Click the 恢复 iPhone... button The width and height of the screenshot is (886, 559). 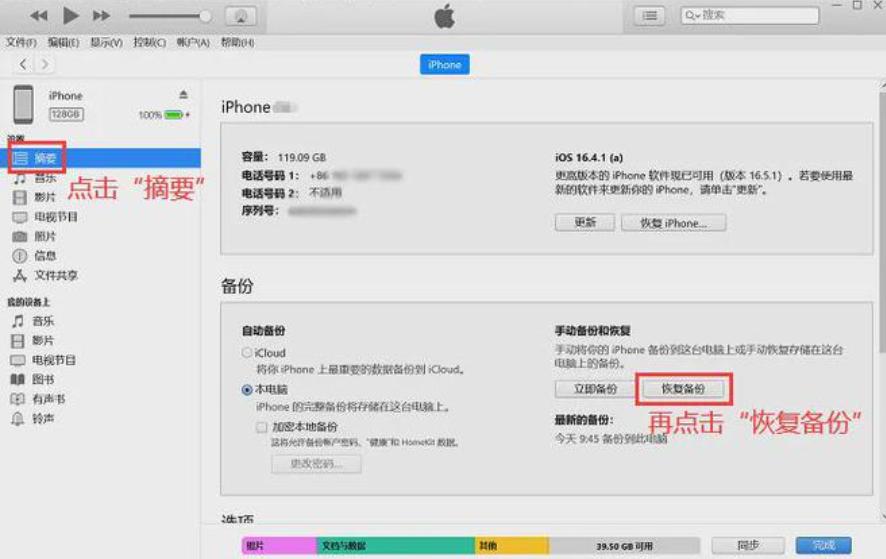(674, 223)
